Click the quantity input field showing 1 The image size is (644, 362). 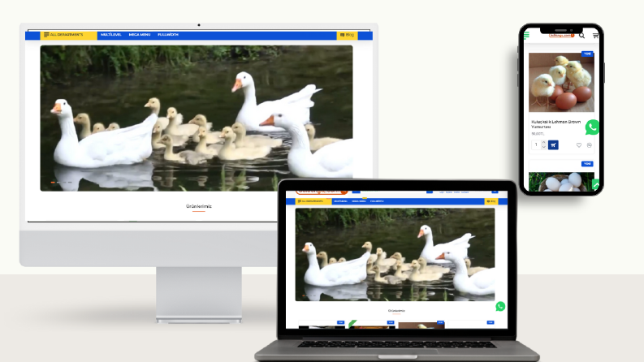[536, 145]
